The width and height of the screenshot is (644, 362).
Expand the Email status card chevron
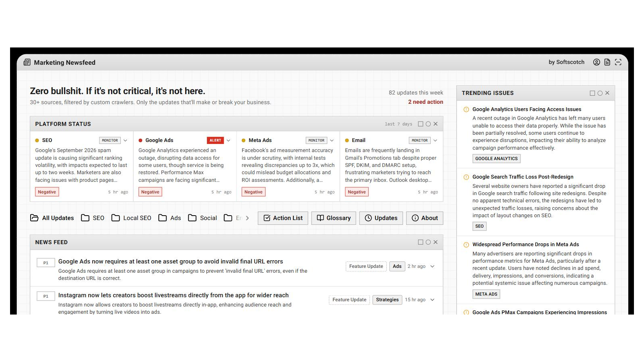tap(435, 140)
